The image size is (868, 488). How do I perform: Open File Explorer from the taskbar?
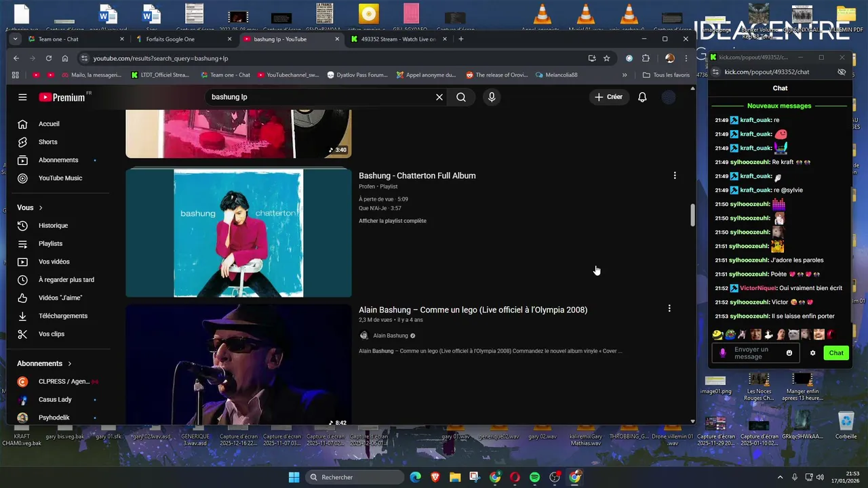tap(454, 477)
